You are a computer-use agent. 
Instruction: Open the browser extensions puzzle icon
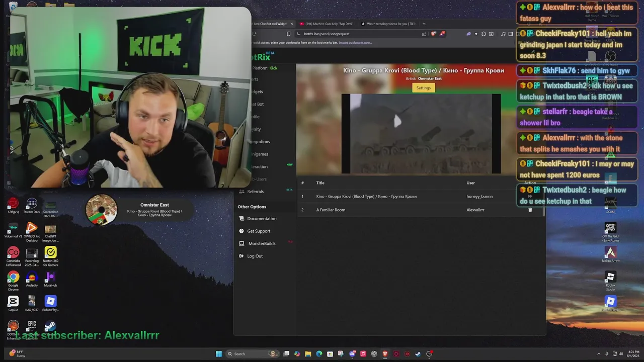coord(484,34)
